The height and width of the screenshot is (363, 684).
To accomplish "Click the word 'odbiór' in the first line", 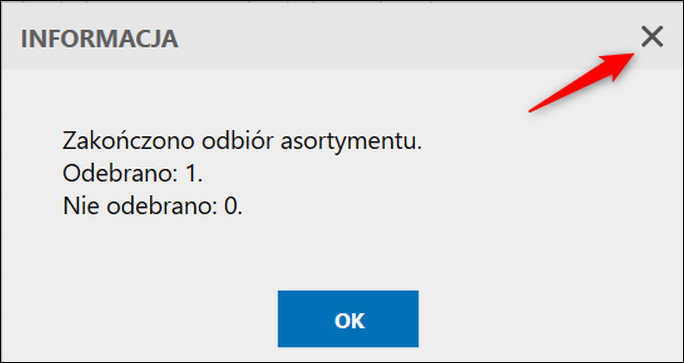I will click(233, 142).
